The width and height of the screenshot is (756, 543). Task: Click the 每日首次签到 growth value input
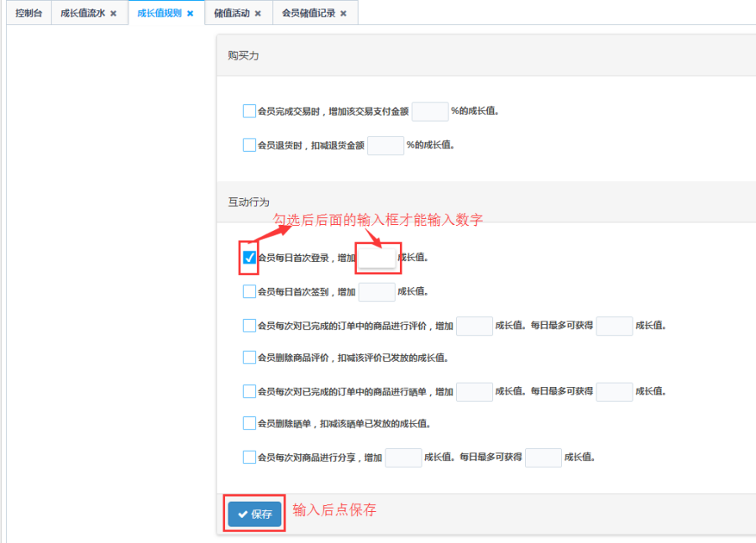376,291
